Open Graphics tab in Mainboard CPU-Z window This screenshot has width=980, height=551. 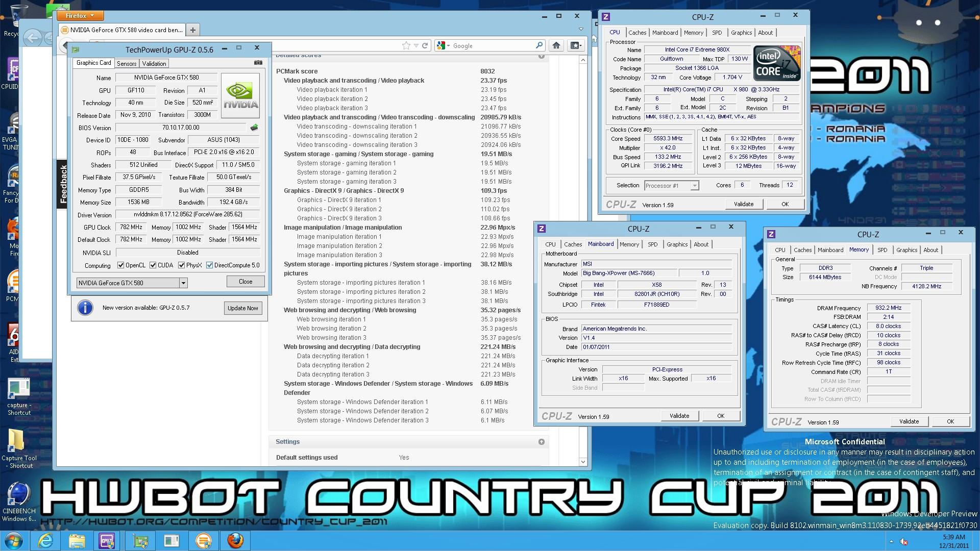(x=677, y=244)
